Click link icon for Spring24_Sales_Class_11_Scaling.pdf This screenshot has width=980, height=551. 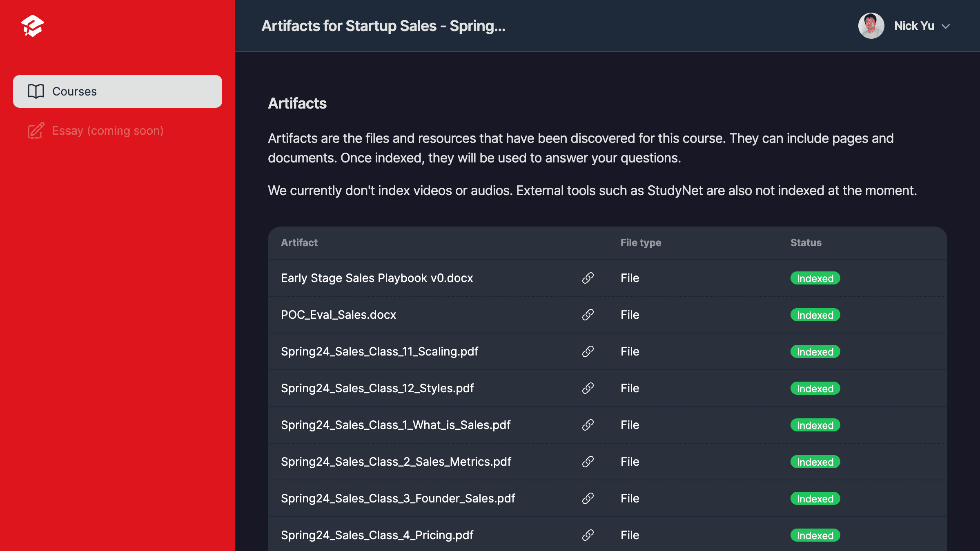[x=588, y=351]
